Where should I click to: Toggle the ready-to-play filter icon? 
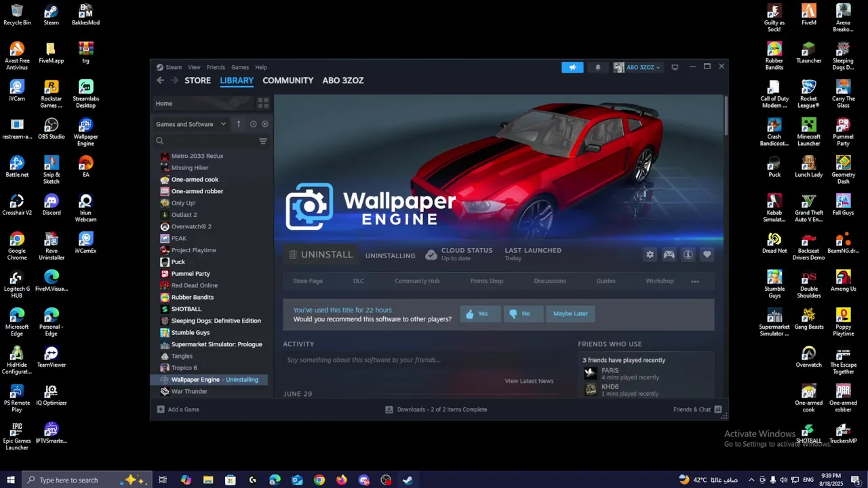[265, 124]
